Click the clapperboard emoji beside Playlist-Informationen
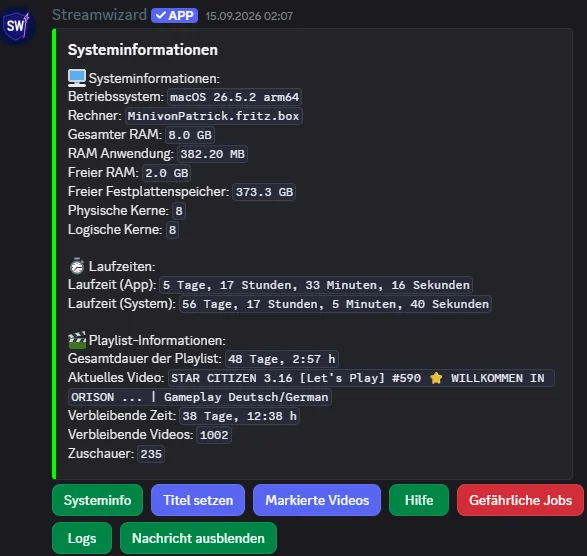Screen dimensions: 587x556 [x=77, y=340]
